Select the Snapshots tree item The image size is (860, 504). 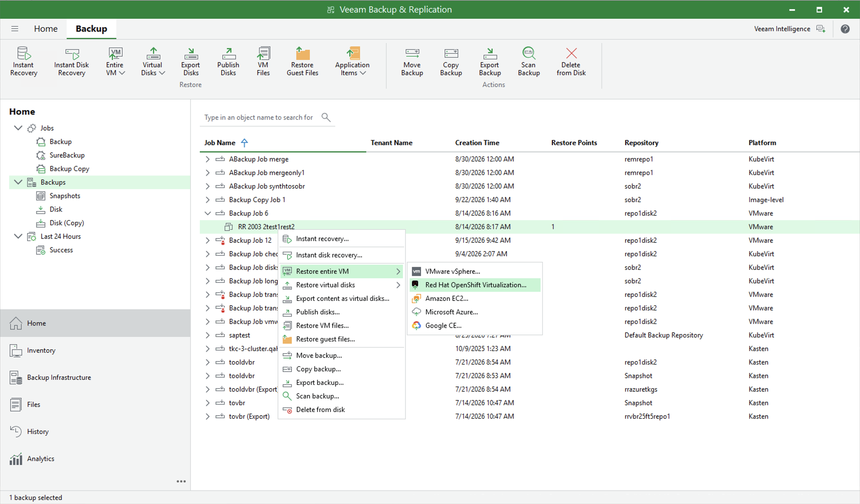point(65,196)
